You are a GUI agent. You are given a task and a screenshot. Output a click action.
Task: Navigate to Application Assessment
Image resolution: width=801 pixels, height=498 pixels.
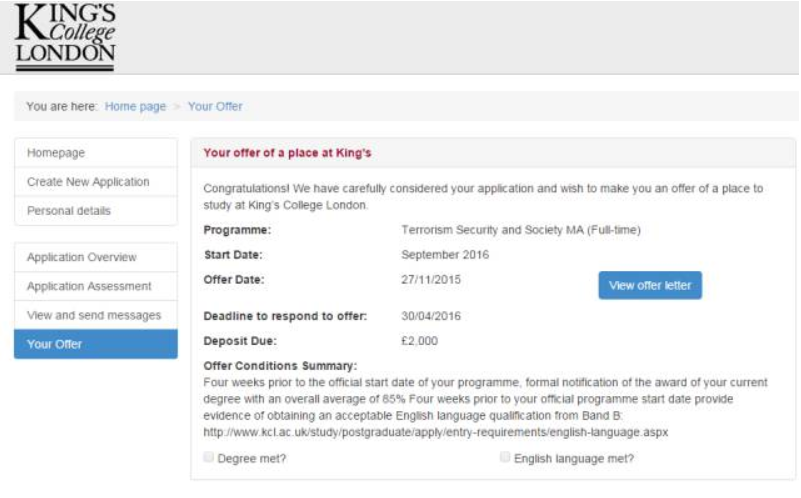pyautogui.click(x=89, y=287)
